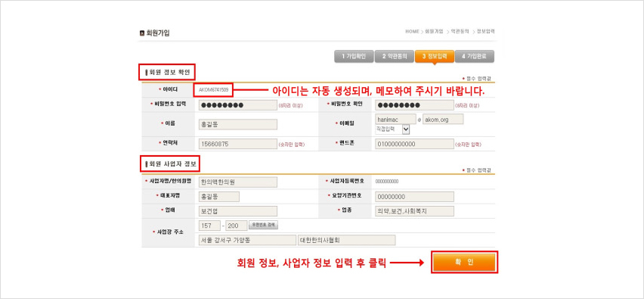Click the 사업자명/한의원명 field 한의맥한의원
This screenshot has width=644, height=299.
coord(238,182)
